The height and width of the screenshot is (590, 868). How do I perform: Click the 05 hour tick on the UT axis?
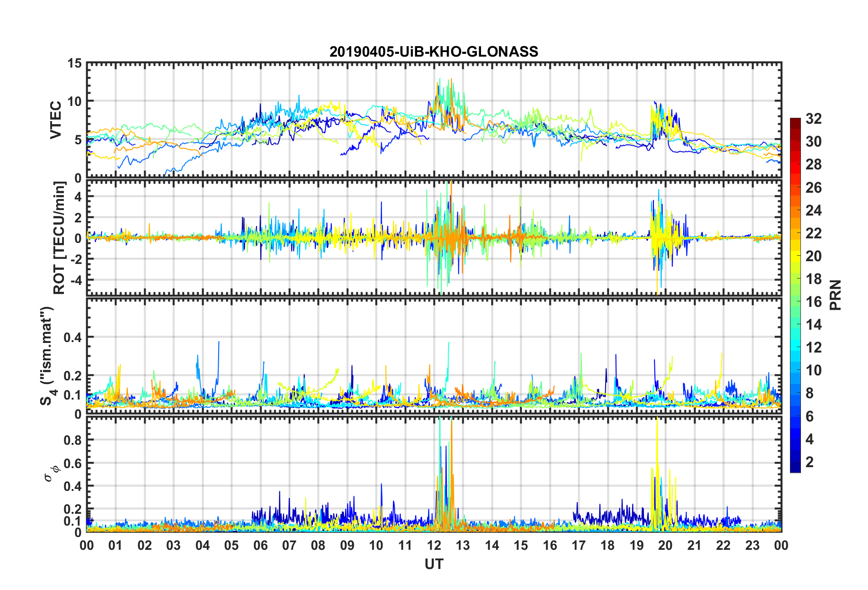pyautogui.click(x=231, y=545)
